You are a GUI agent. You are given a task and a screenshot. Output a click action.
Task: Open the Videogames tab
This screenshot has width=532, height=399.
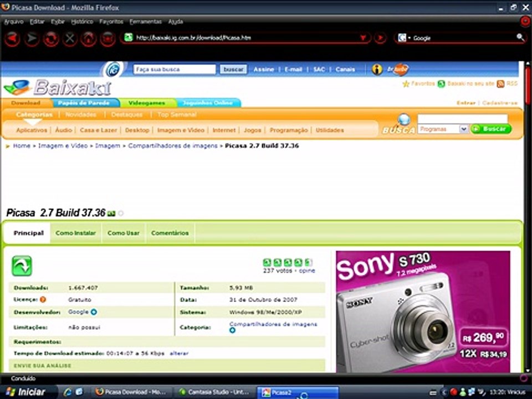click(x=146, y=103)
